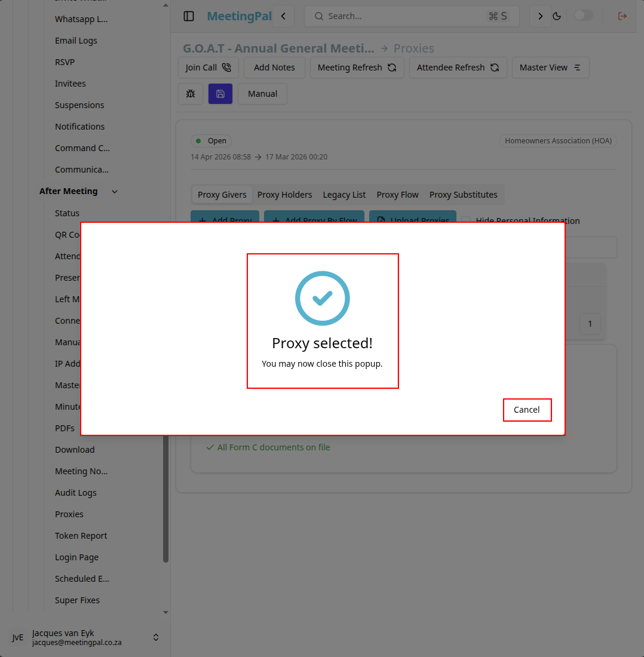
Task: Open Scheduled E... in sidebar
Action: (82, 579)
